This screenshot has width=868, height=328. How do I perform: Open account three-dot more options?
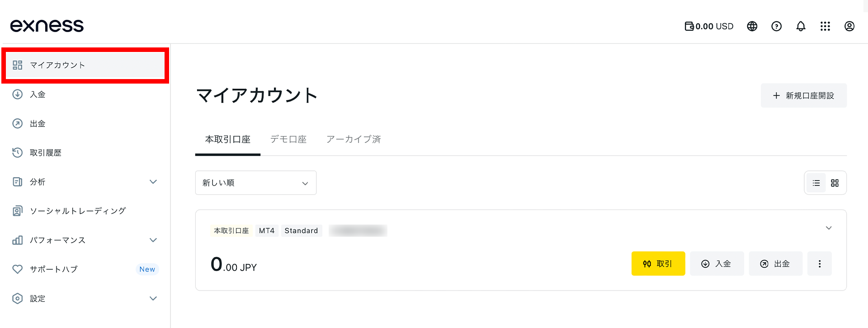point(819,264)
